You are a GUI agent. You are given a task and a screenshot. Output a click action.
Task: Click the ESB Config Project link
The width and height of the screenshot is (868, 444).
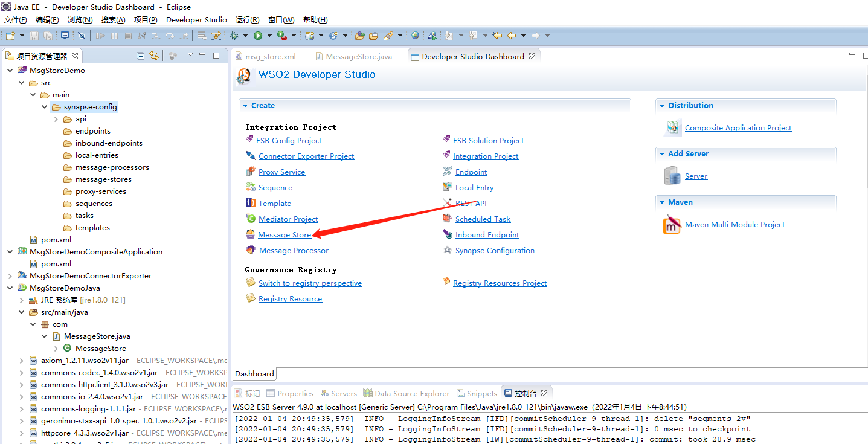(289, 141)
